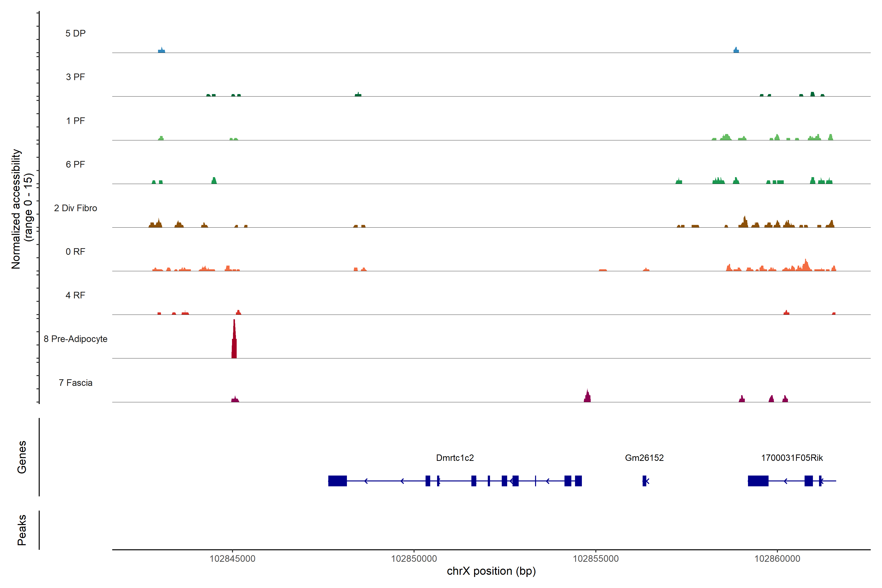Screen dimensions: 882x588
Task: Click the 102860000 x-axis tick label
Action: pyautogui.click(x=777, y=559)
